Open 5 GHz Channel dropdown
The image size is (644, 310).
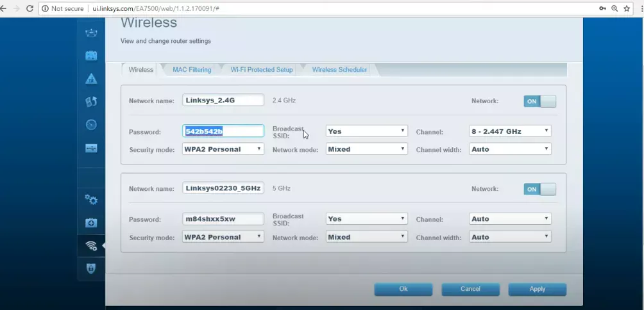[510, 219]
